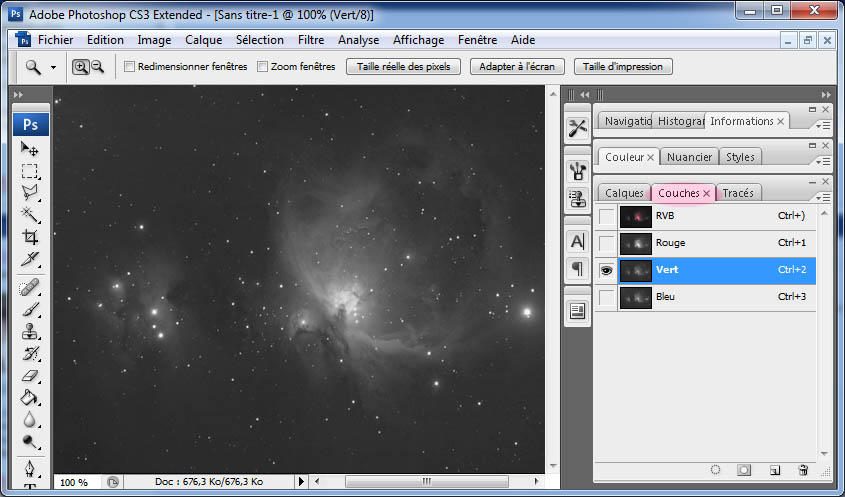Open the status bar Doc info arrow menu
This screenshot has width=845, height=497.
click(x=301, y=481)
